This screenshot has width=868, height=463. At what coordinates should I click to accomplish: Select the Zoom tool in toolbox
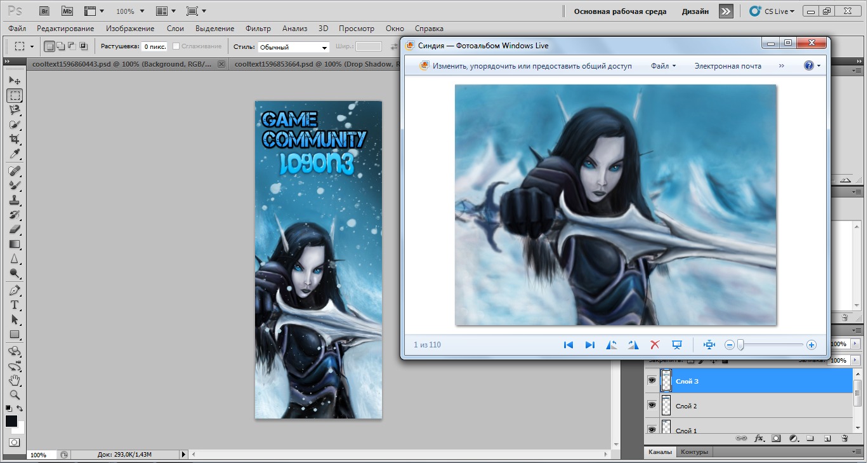tap(15, 394)
